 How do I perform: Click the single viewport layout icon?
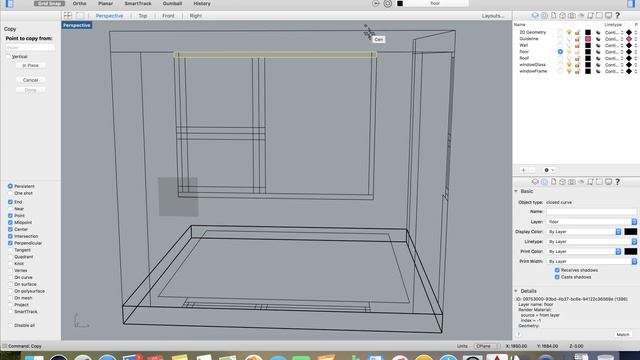point(80,16)
